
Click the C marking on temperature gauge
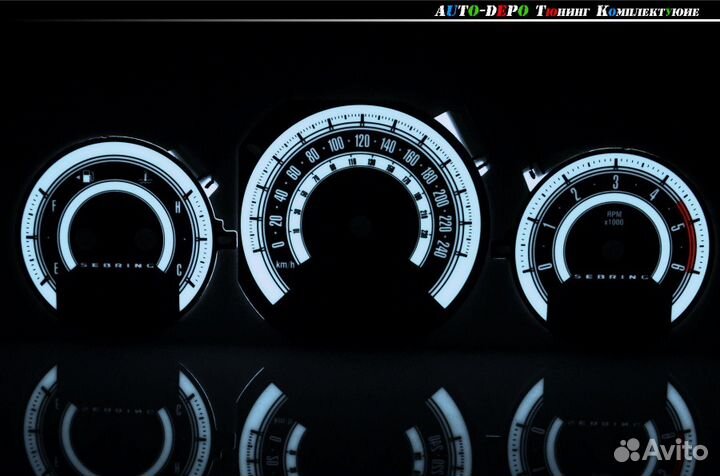[179, 270]
